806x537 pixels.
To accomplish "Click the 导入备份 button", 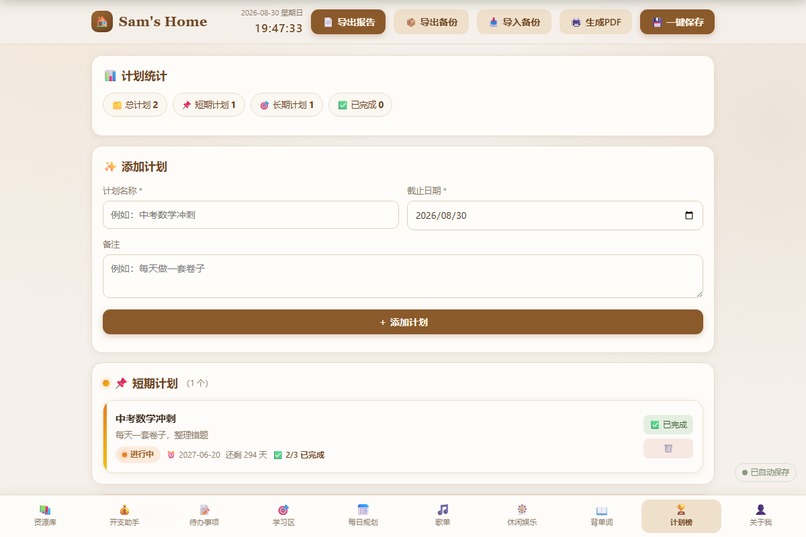I will click(x=514, y=22).
